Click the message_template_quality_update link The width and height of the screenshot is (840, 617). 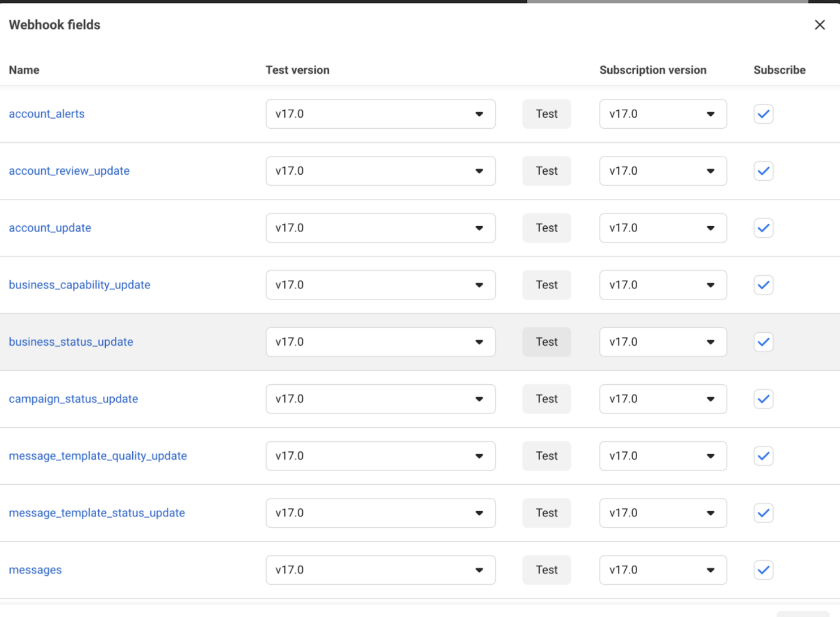[x=98, y=456]
